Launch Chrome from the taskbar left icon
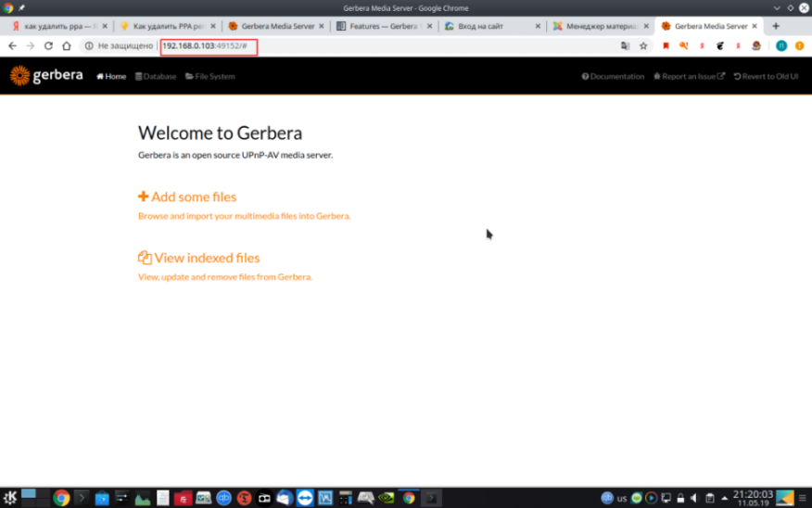This screenshot has height=508, width=812. pyautogui.click(x=61, y=498)
